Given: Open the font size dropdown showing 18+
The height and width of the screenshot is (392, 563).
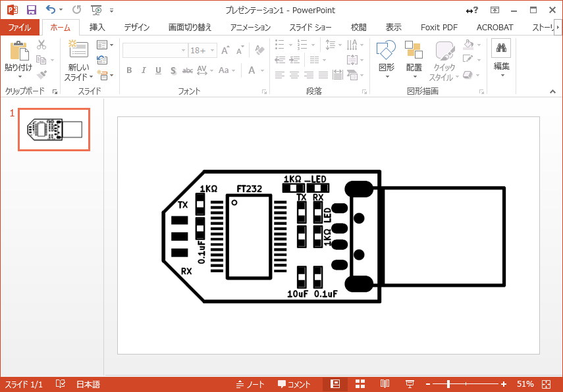Looking at the screenshot, I should point(212,51).
